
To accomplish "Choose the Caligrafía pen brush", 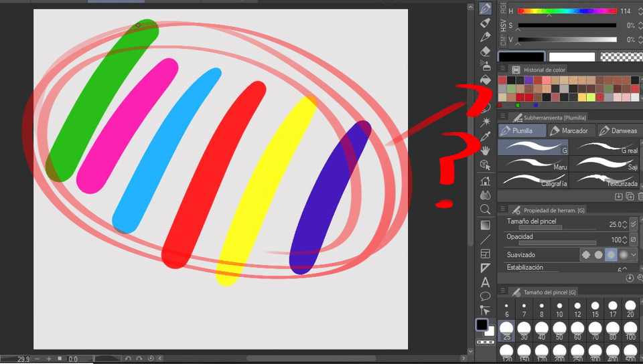I will [x=533, y=180].
